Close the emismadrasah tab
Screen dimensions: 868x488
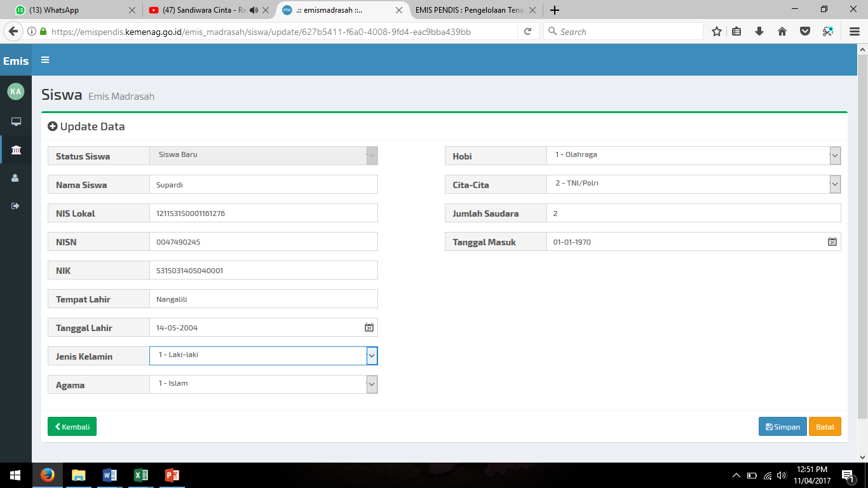pyautogui.click(x=399, y=10)
